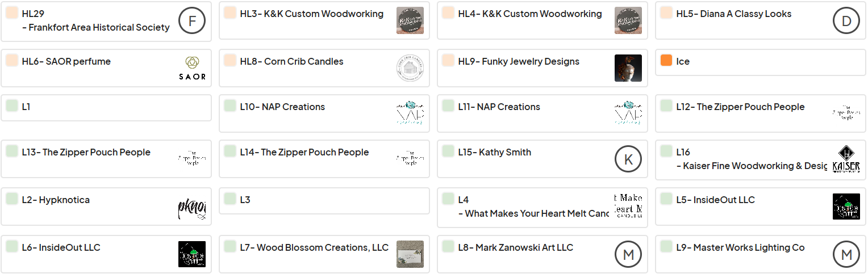Open L9- Master Works Lighting Co entry
The width and height of the screenshot is (868, 278).
[x=761, y=254]
